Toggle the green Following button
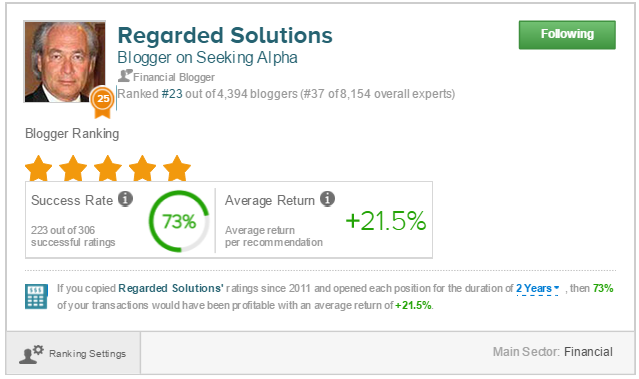 pyautogui.click(x=567, y=35)
